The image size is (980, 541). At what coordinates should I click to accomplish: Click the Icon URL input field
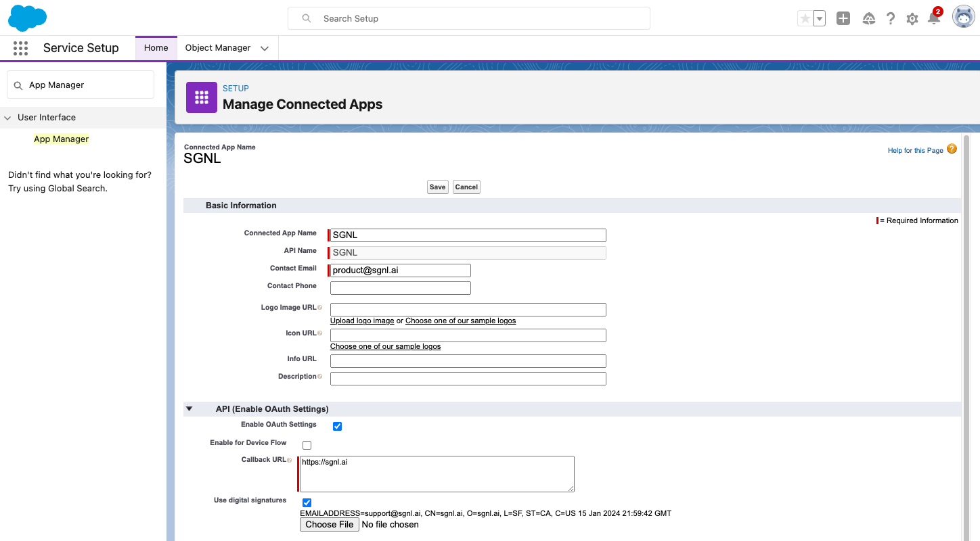pyautogui.click(x=468, y=335)
